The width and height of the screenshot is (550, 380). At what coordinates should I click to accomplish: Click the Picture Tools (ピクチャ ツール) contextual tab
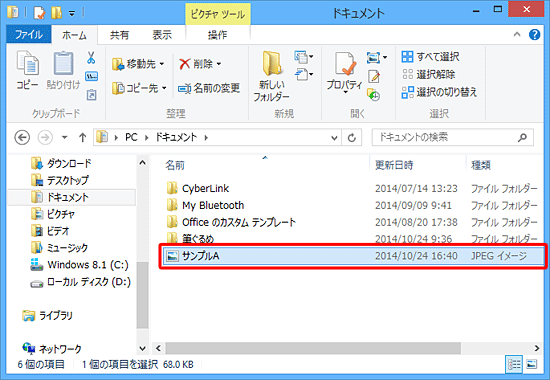click(x=217, y=14)
